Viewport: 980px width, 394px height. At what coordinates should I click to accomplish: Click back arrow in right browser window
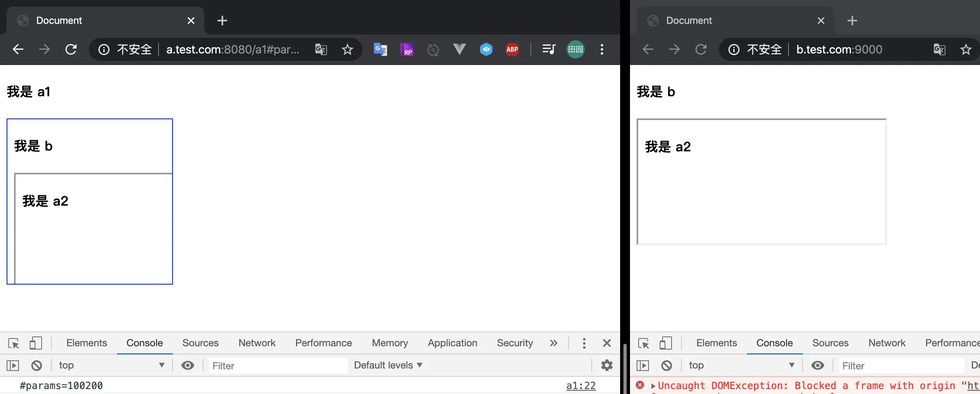pyautogui.click(x=648, y=49)
